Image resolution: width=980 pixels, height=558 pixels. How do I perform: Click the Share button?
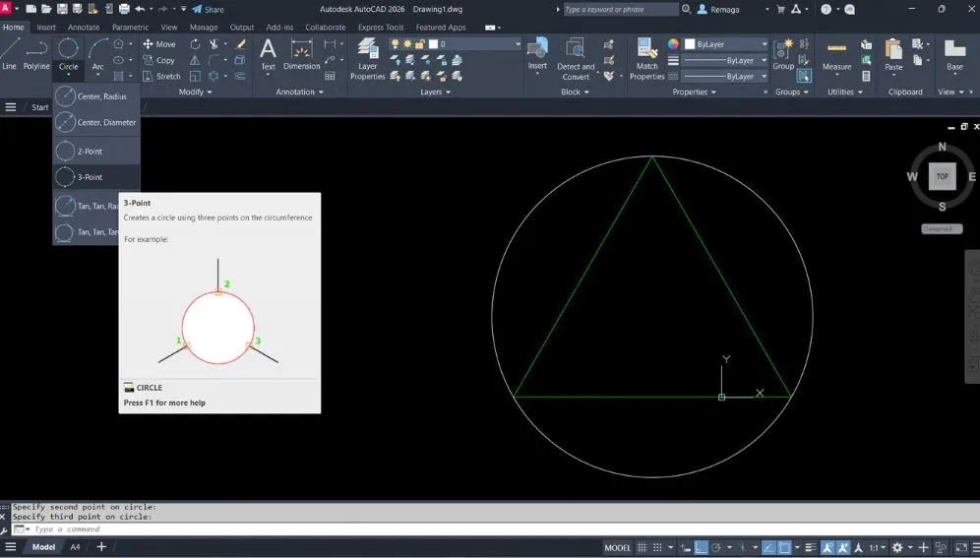(x=208, y=9)
